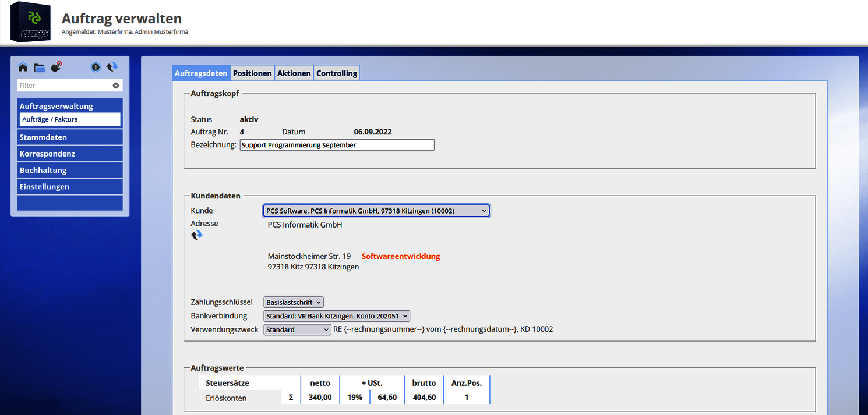Expand the Auftragsverwaltung menu section
Screen dimensions: 868x415
point(70,106)
